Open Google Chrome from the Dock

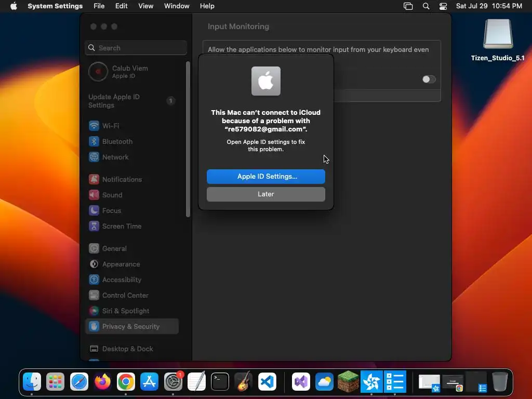(x=126, y=382)
